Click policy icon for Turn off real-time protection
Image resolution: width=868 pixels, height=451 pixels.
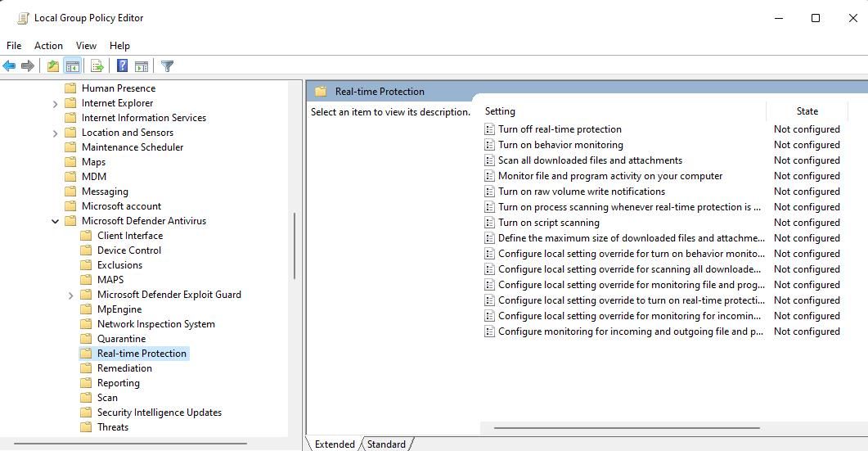489,129
